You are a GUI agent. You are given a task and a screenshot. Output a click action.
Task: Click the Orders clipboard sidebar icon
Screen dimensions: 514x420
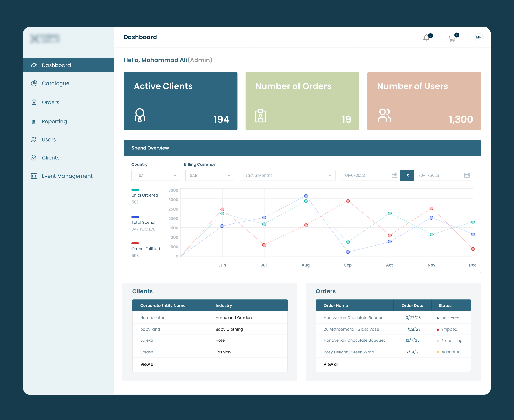34,102
